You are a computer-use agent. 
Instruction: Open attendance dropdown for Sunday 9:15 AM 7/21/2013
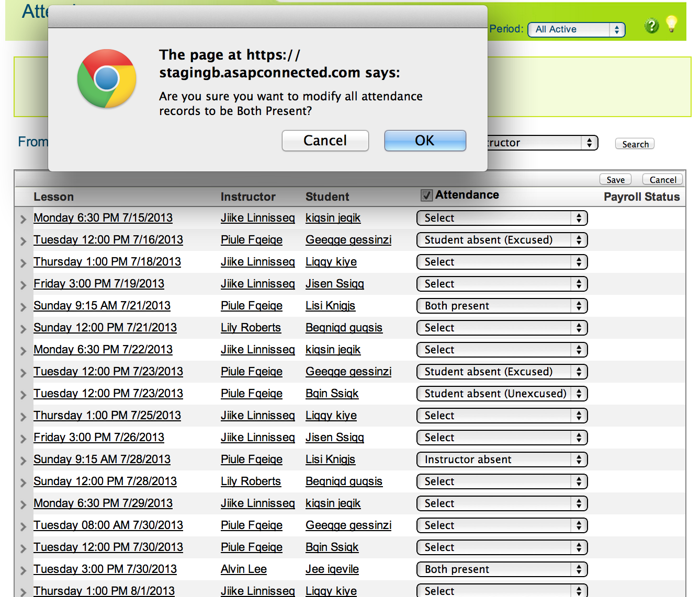(x=502, y=306)
